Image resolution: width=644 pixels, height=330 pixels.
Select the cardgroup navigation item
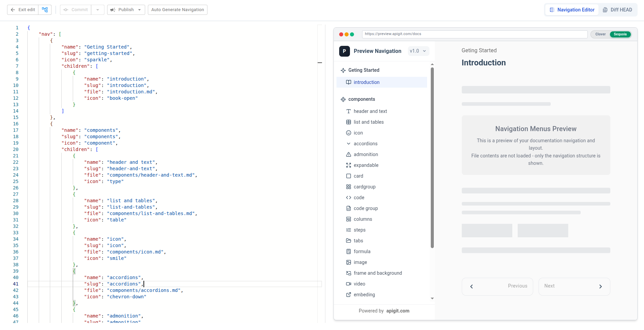tap(382, 187)
